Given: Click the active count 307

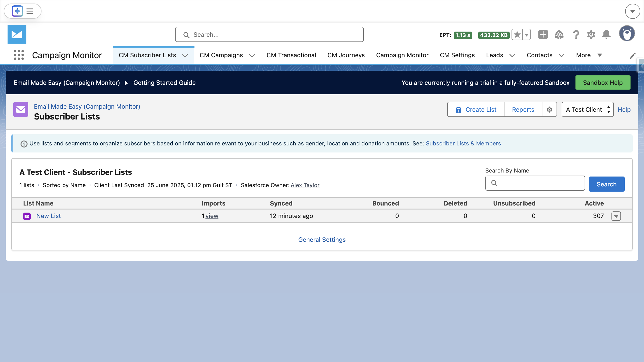Looking at the screenshot, I should [x=598, y=216].
